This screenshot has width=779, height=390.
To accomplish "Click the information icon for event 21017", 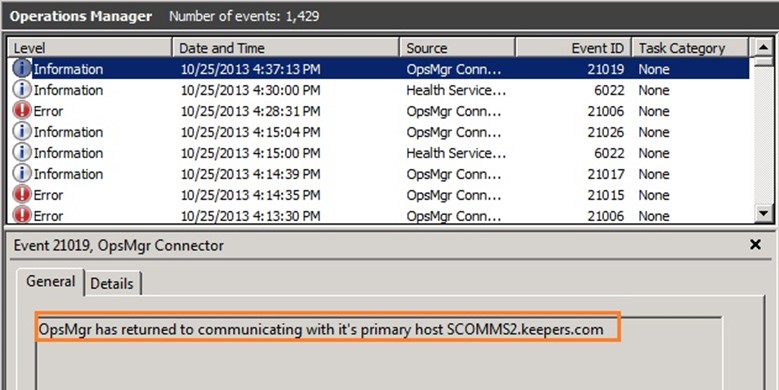I will click(21, 174).
